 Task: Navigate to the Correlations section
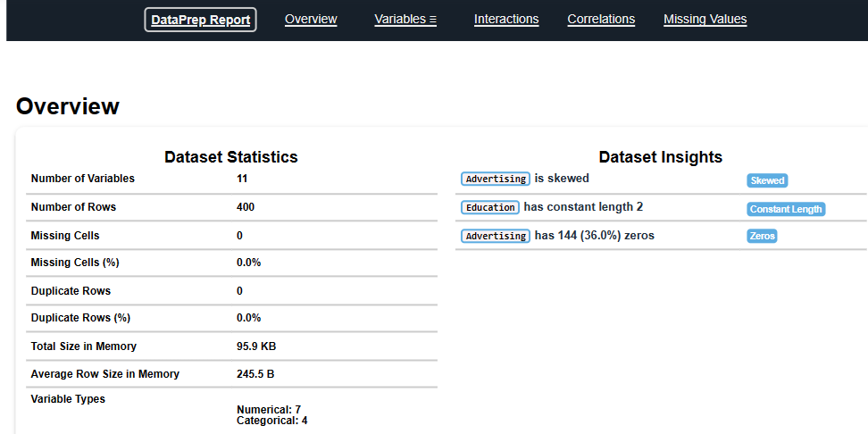tap(601, 19)
